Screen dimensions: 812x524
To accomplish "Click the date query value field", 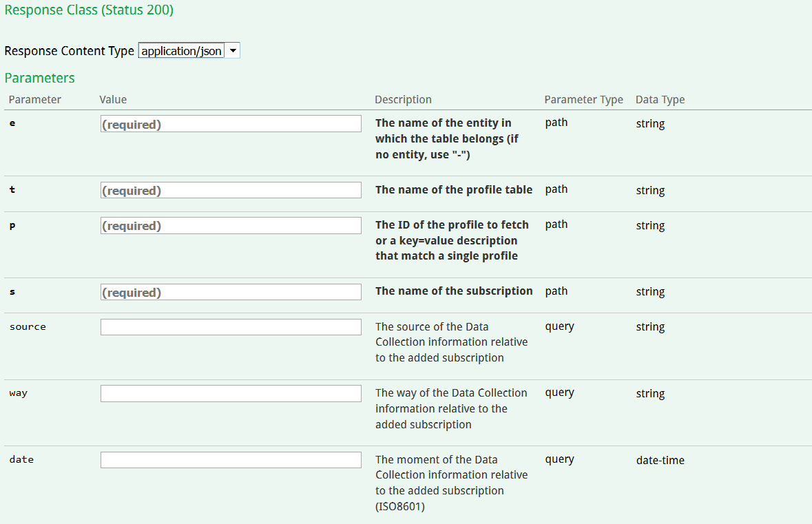I will (231, 460).
